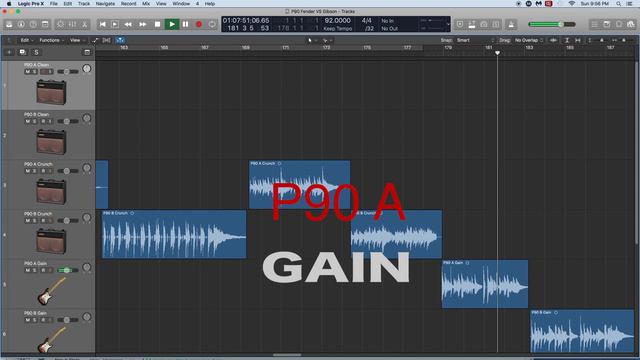Click the Duplicate Track button
Image resolution: width=640 pixels, height=360 pixels.
(22, 52)
